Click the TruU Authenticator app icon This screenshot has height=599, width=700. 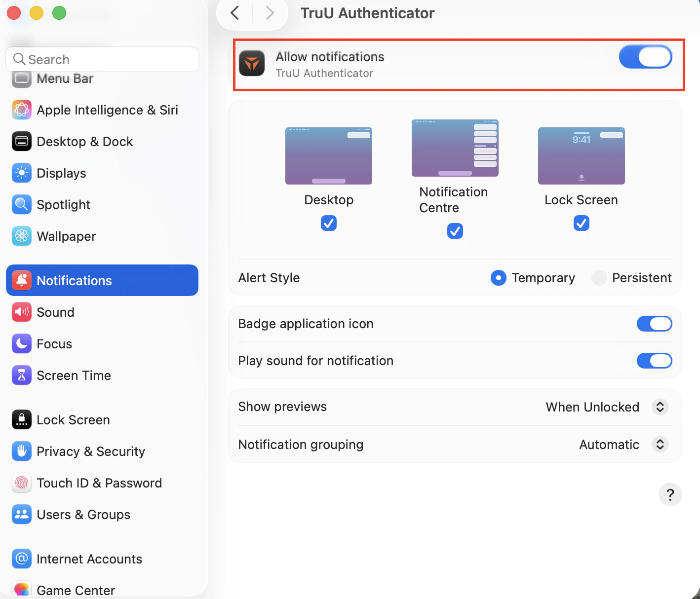tap(252, 64)
